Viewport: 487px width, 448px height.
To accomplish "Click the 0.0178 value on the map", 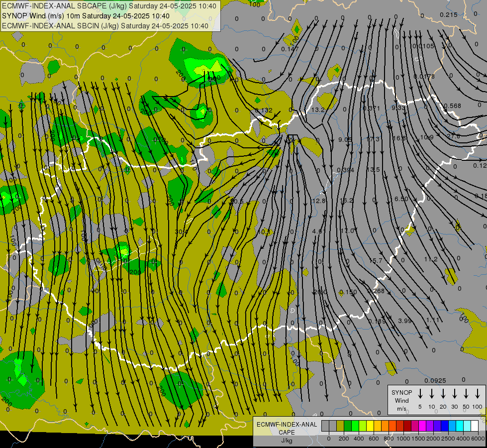I will 424,77.
